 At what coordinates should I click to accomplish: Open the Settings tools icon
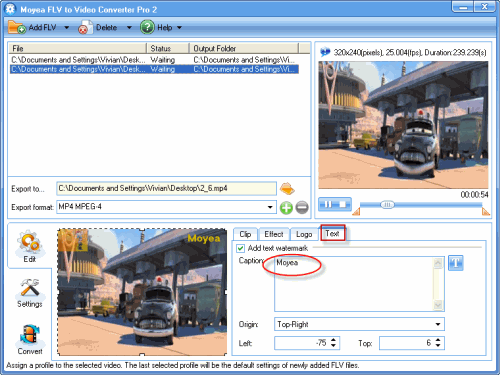point(29,288)
